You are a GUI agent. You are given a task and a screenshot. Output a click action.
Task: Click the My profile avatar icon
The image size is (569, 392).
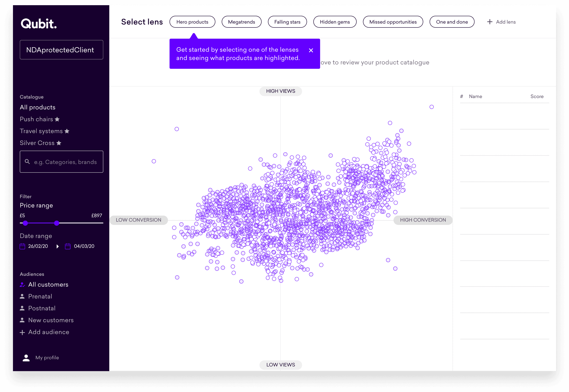click(x=26, y=358)
